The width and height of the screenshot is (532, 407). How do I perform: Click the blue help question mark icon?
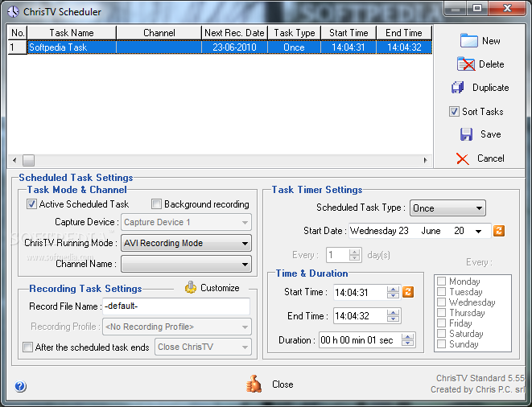20,386
